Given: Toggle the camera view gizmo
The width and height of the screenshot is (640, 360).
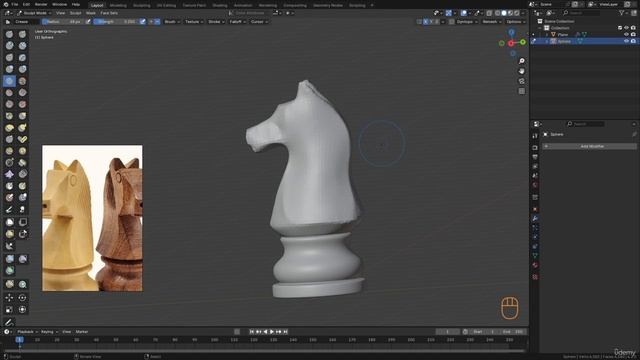Looking at the screenshot, I should tap(522, 81).
